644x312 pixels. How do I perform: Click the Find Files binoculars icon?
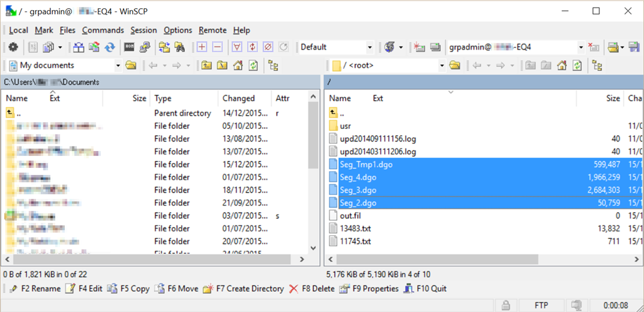tap(179, 47)
